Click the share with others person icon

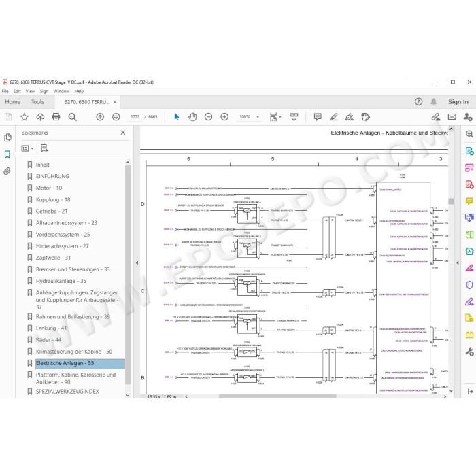tap(468, 117)
